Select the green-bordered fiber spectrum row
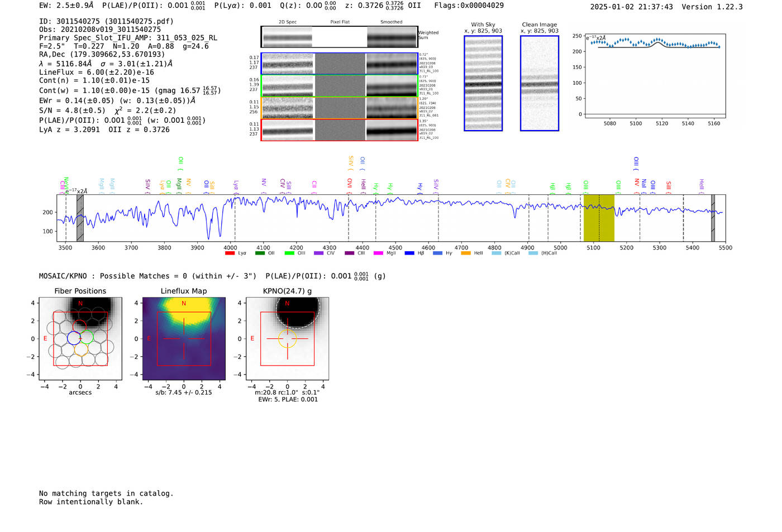 tap(339, 86)
